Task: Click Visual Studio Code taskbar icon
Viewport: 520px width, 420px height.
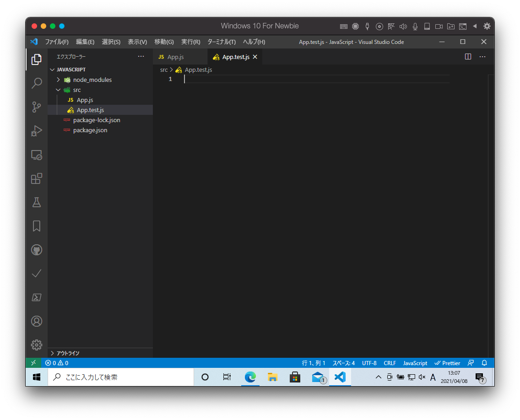Action: click(x=340, y=377)
